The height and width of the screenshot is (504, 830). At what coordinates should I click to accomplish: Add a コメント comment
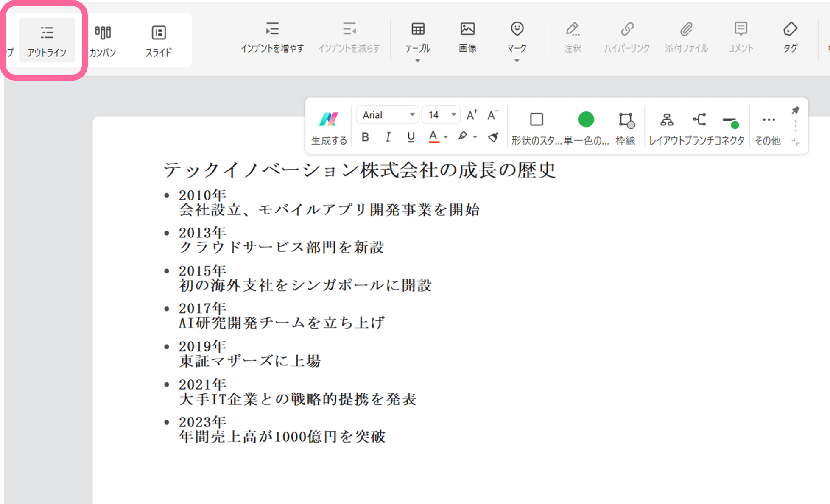[741, 37]
